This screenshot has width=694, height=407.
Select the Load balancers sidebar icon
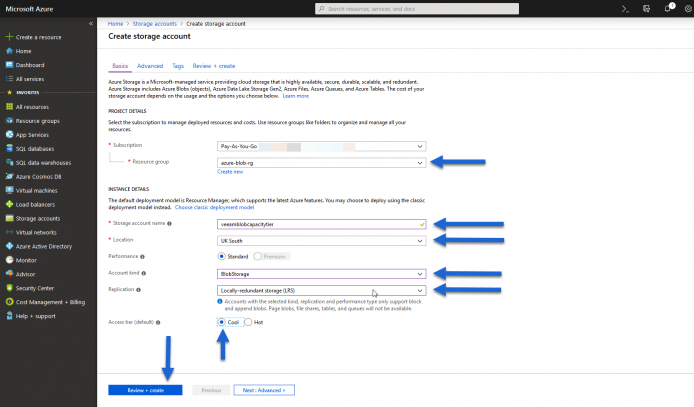tap(9, 204)
